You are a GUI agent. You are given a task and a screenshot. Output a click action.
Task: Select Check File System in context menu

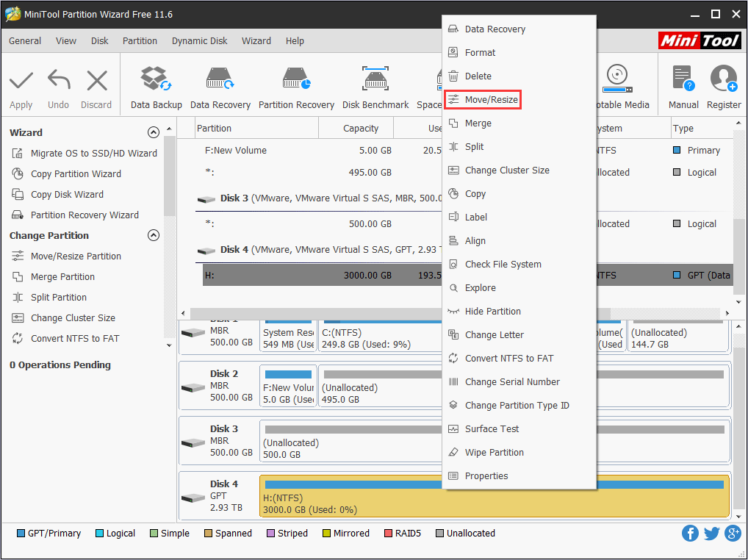click(519, 265)
